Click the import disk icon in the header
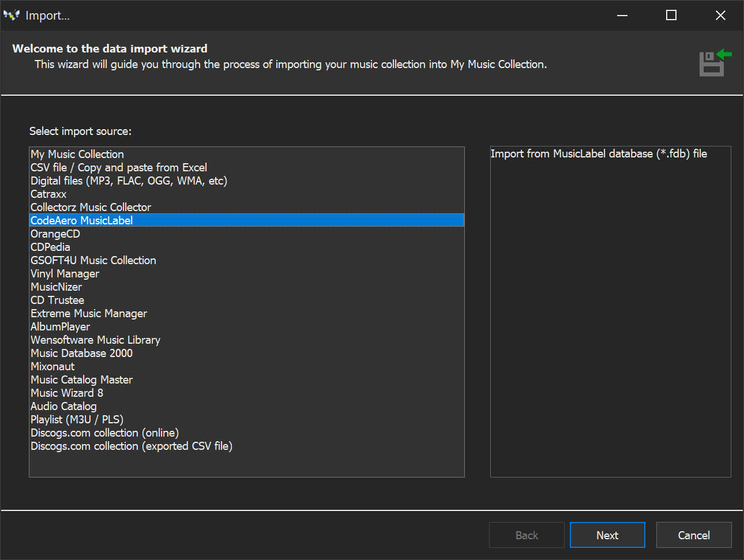744x560 pixels. [715, 63]
